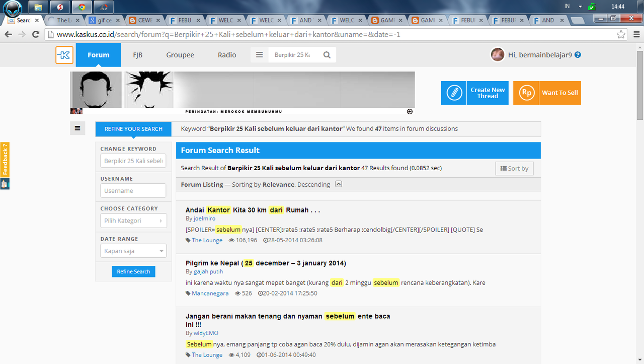Focus the Username input field
The image size is (644, 364).
click(x=133, y=190)
